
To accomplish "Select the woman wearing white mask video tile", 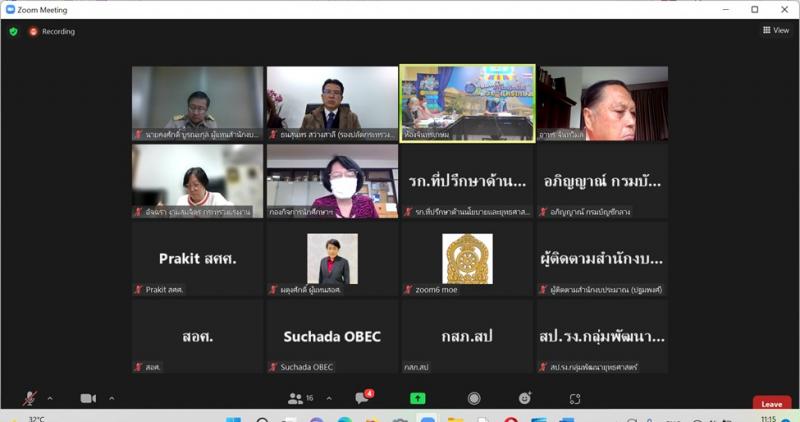I will point(332,181).
